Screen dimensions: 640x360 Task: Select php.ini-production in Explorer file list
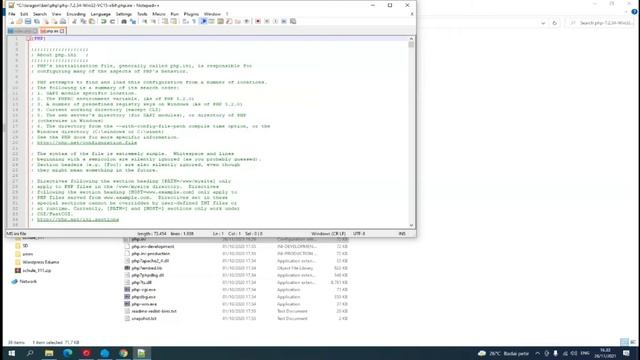click(151, 254)
